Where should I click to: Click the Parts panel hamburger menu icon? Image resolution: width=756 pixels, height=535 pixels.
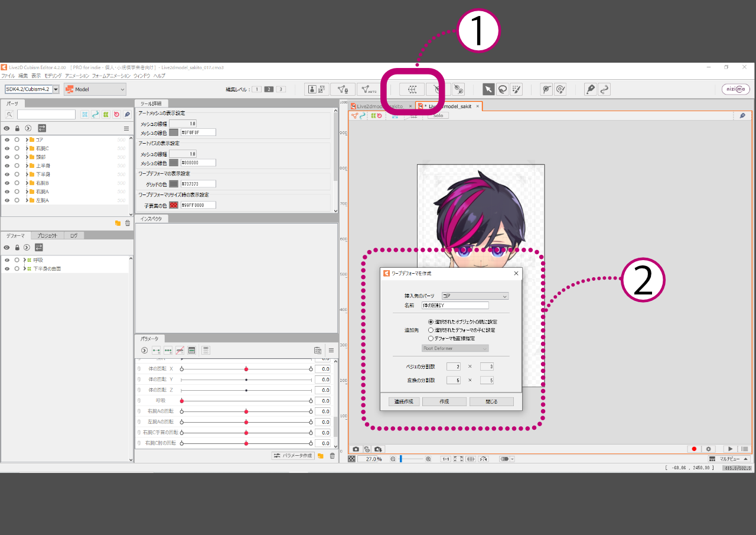[x=126, y=128]
